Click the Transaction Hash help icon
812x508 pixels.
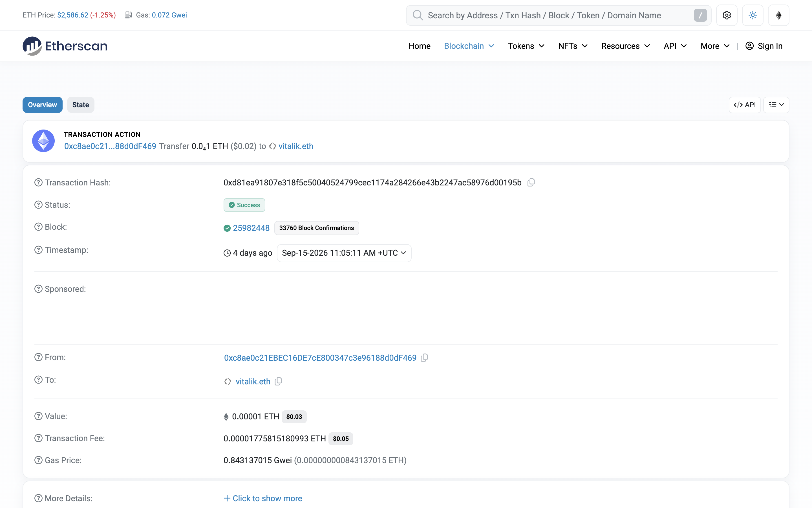click(38, 182)
